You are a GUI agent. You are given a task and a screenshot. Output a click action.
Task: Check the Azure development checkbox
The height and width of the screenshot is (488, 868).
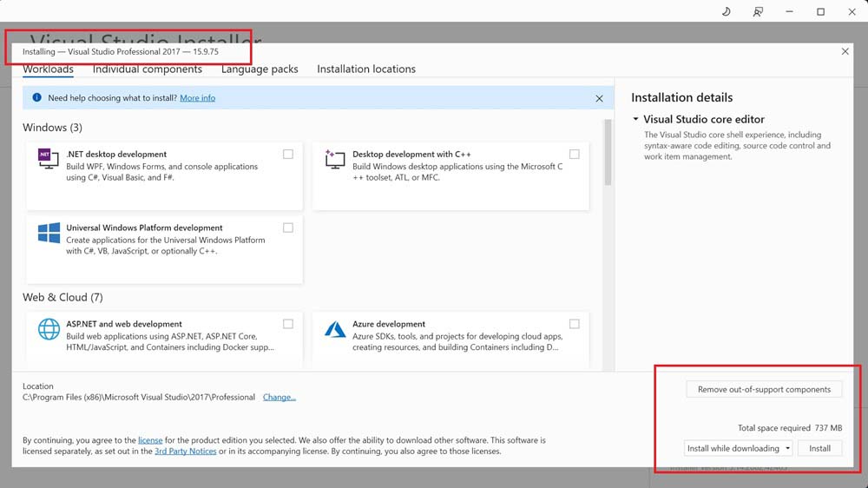click(x=575, y=324)
